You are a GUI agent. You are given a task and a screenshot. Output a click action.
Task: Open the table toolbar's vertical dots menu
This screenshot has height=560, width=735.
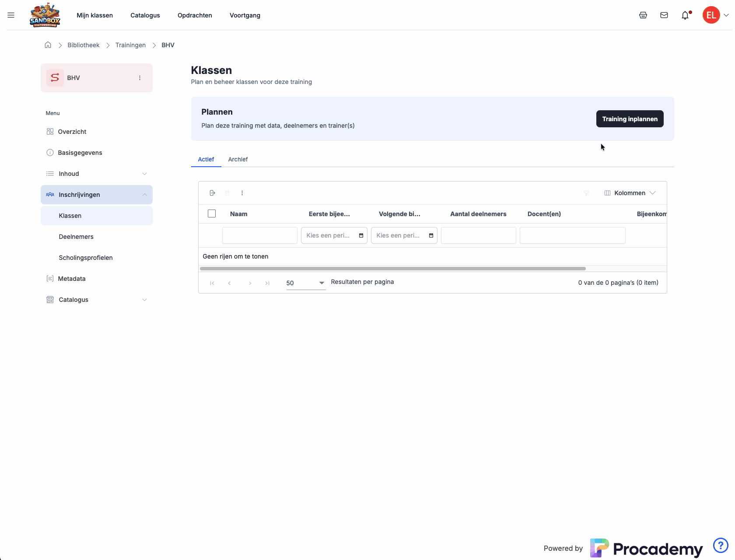242,193
